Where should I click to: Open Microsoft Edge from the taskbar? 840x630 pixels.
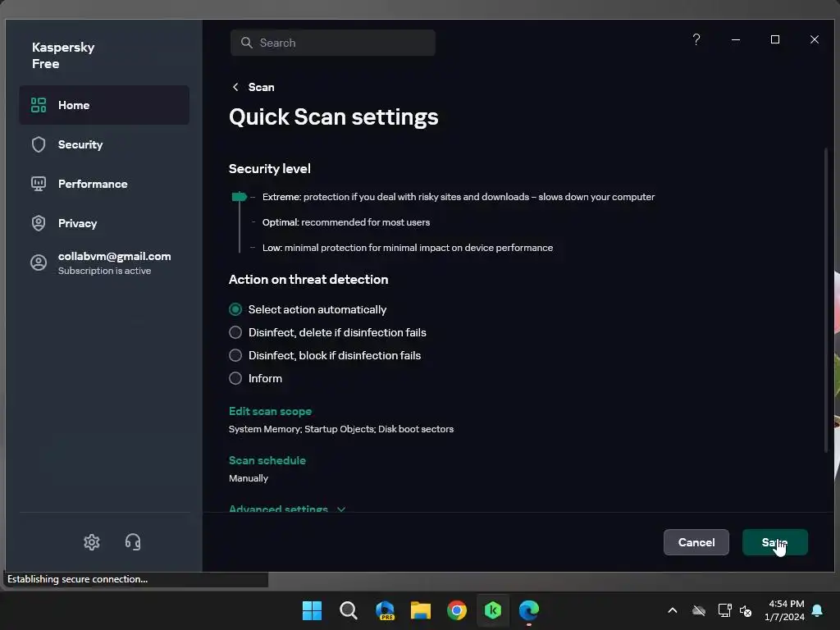[x=529, y=610]
